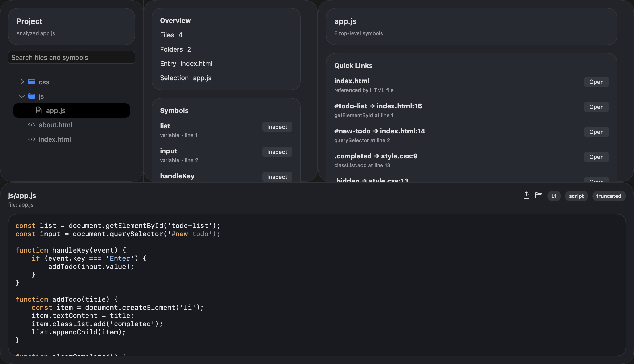Click the 'list.appendChild(item);' code line
Image resolution: width=634 pixels, height=364 pixels.
pos(79,332)
